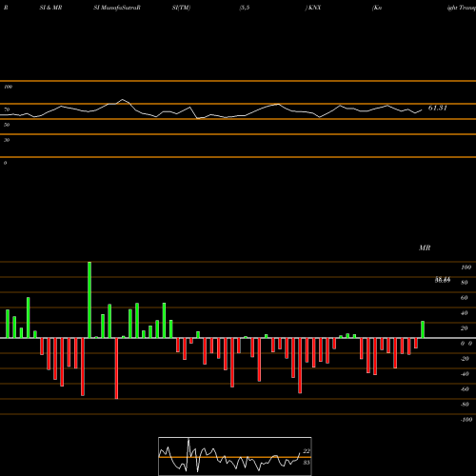Click the RSI value label 61.31

click(x=438, y=108)
